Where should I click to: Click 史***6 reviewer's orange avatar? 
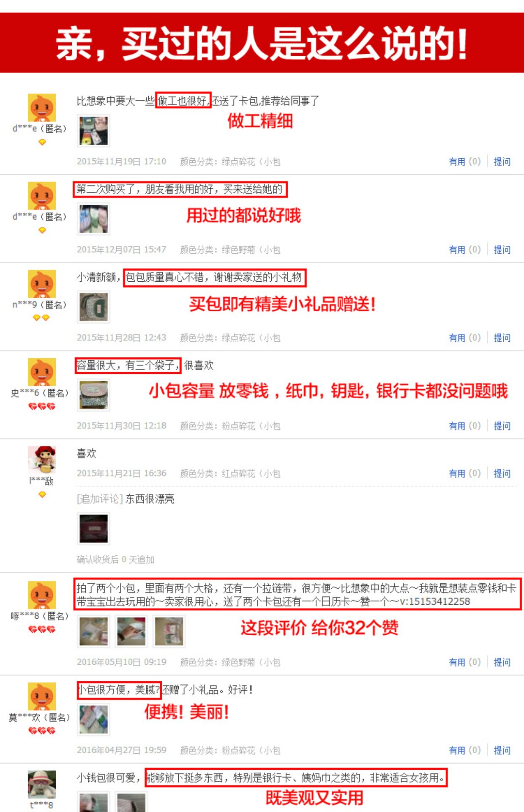pyautogui.click(x=42, y=372)
